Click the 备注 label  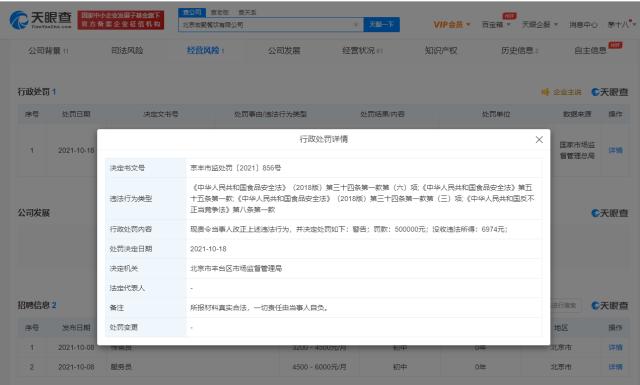[117, 307]
